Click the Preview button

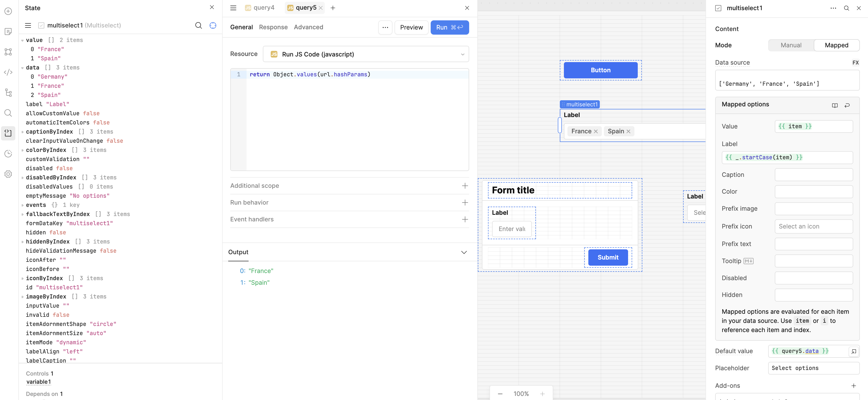coord(411,27)
